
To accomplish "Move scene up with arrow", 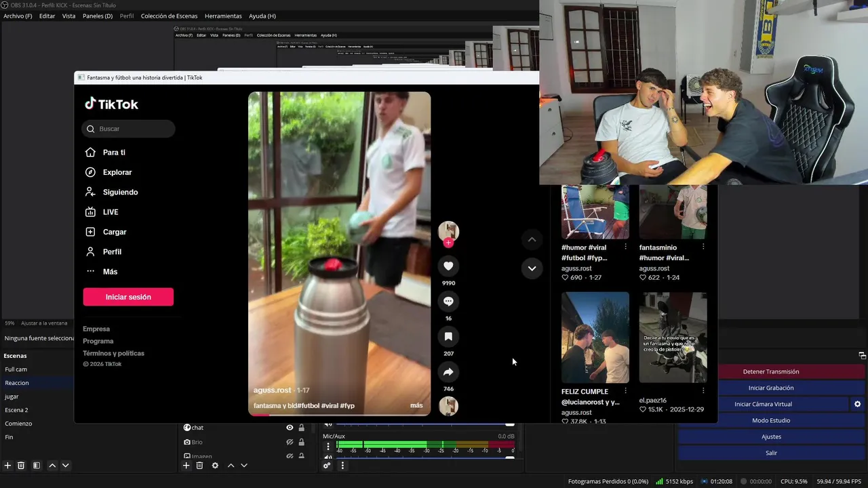I will [52, 466].
